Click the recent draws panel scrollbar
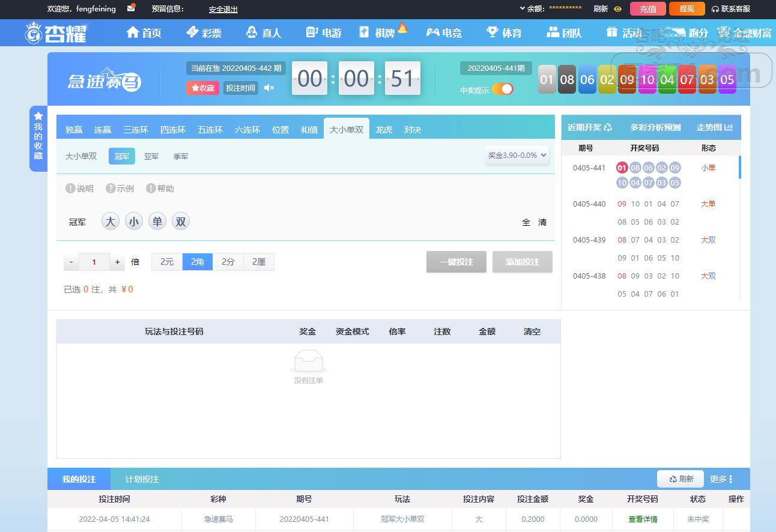Image resolution: width=776 pixels, height=532 pixels. [740, 168]
